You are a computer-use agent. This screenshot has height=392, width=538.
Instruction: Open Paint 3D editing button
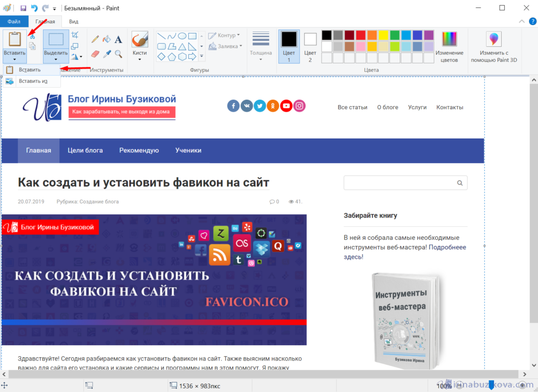tap(493, 47)
